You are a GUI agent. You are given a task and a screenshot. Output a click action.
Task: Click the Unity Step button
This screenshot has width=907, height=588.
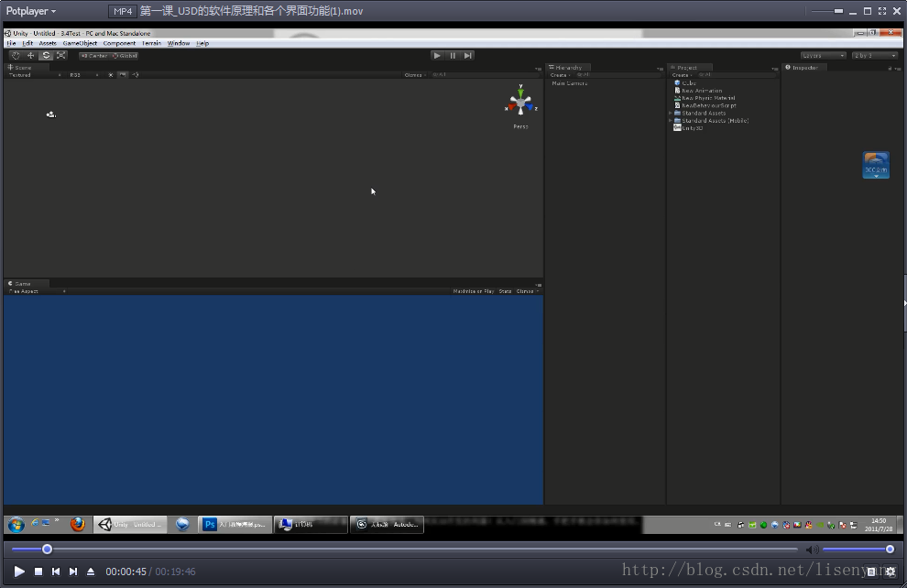tap(468, 56)
